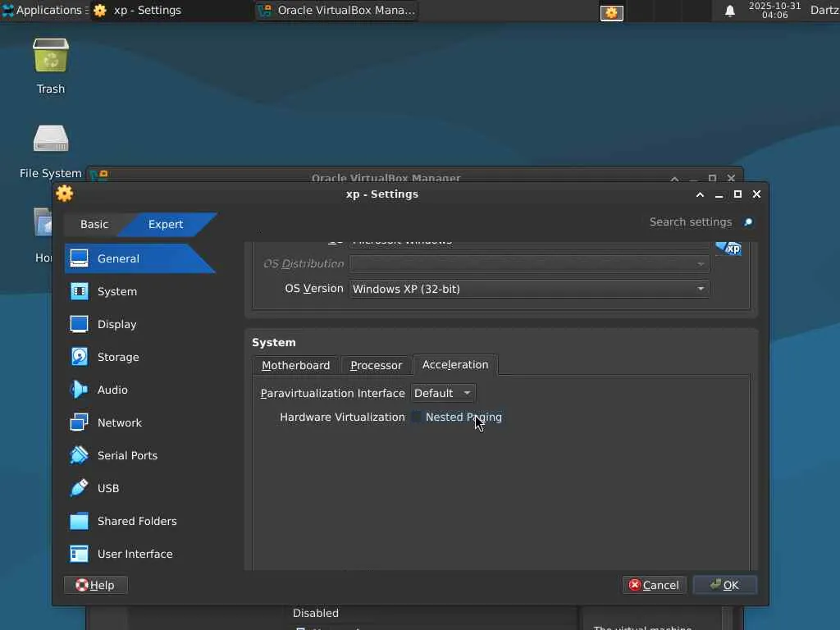Open the Display settings category
The image size is (840, 630).
coord(139,324)
